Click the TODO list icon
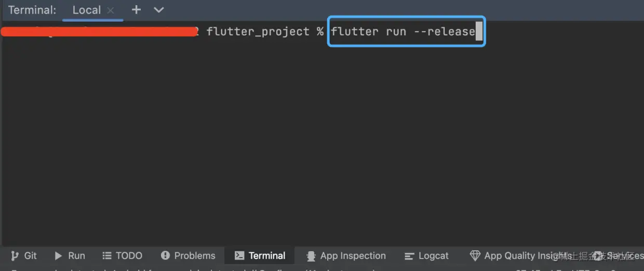The width and height of the screenshot is (644, 271). pos(107,255)
